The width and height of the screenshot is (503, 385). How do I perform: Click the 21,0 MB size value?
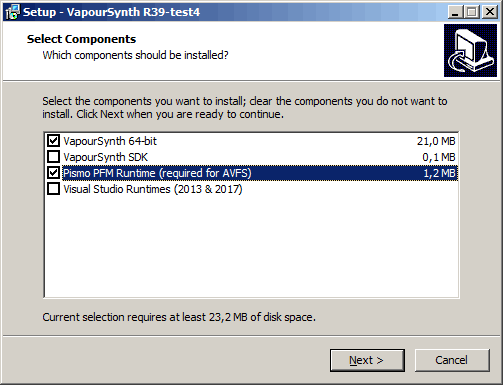(x=436, y=141)
